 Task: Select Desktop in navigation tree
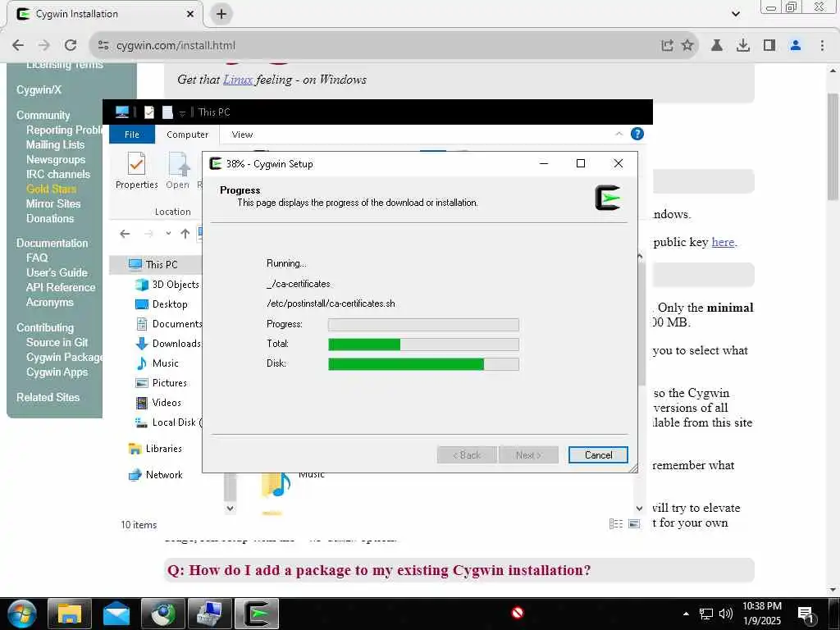click(162, 304)
